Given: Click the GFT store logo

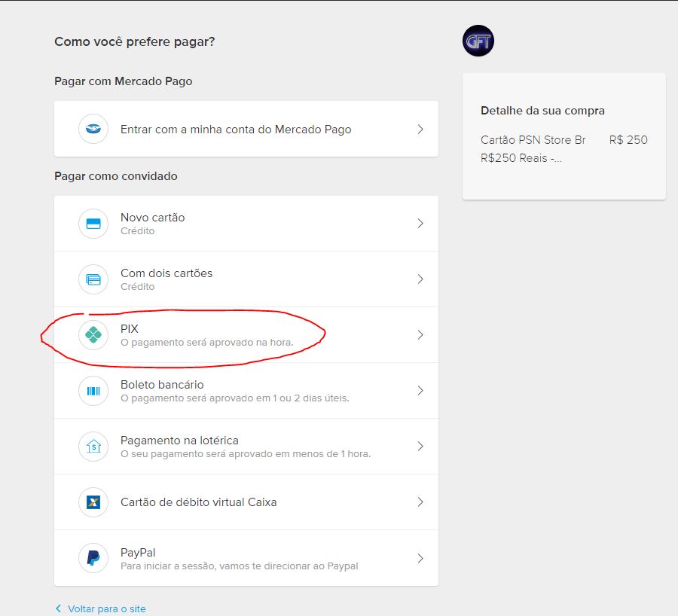Looking at the screenshot, I should click(478, 41).
